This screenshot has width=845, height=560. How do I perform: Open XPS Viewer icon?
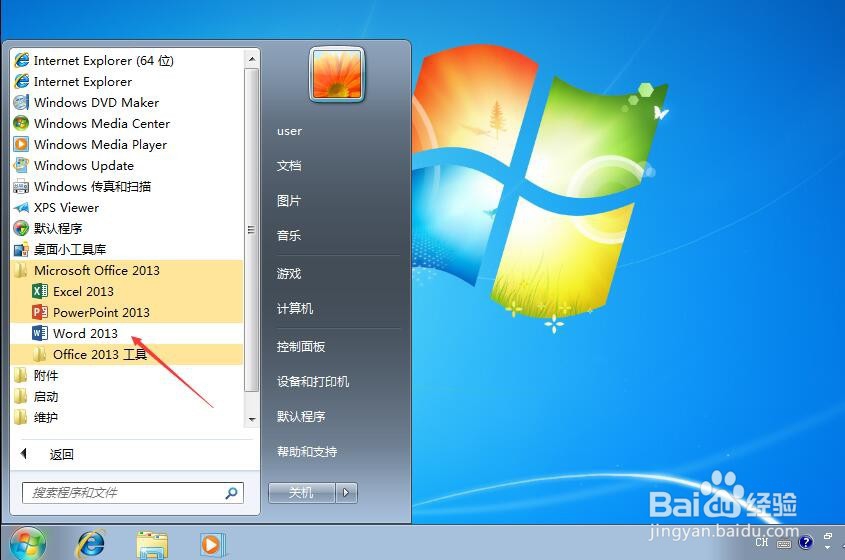(x=22, y=208)
